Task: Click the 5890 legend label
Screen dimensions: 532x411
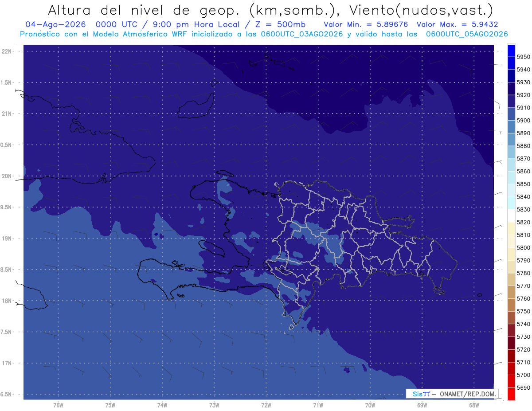Action: [x=523, y=133]
